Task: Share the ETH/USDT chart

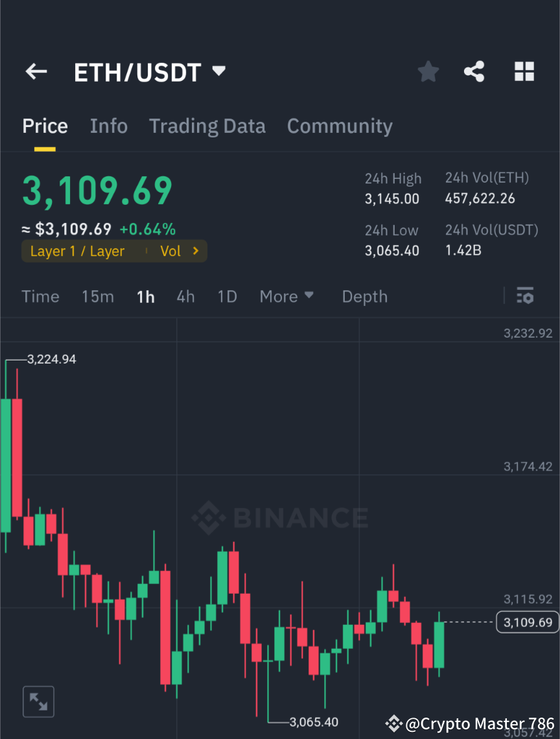Action: point(474,71)
